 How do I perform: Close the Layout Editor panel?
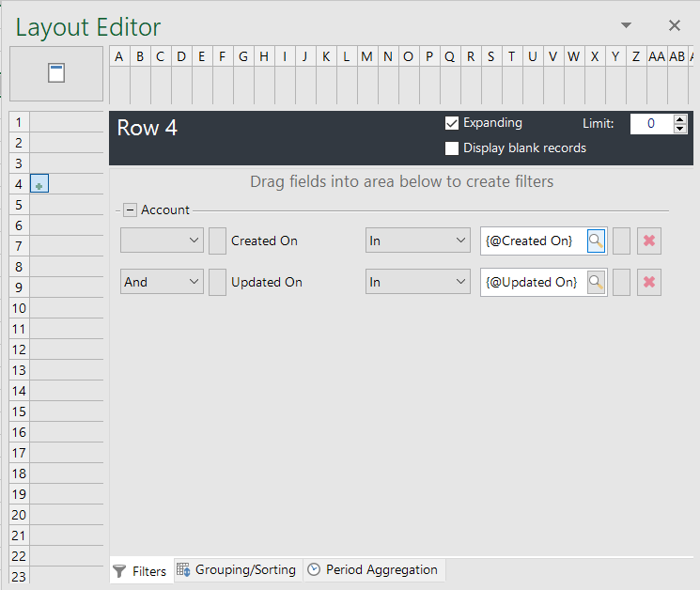pos(674,25)
